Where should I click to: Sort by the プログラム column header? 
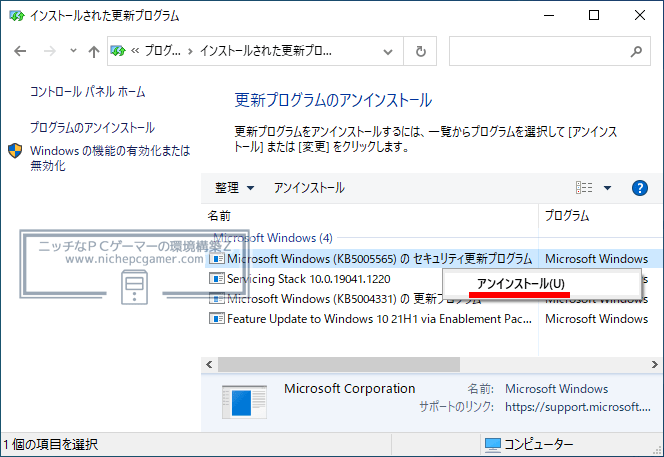tap(601, 216)
